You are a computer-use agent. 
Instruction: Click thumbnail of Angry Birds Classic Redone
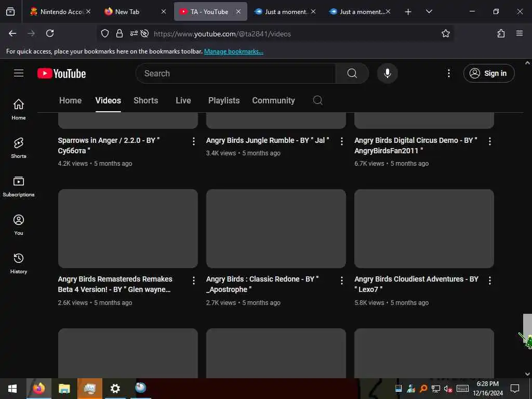276,229
